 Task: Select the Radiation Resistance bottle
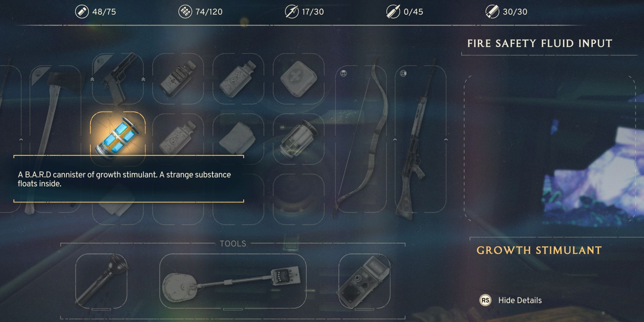click(x=178, y=79)
